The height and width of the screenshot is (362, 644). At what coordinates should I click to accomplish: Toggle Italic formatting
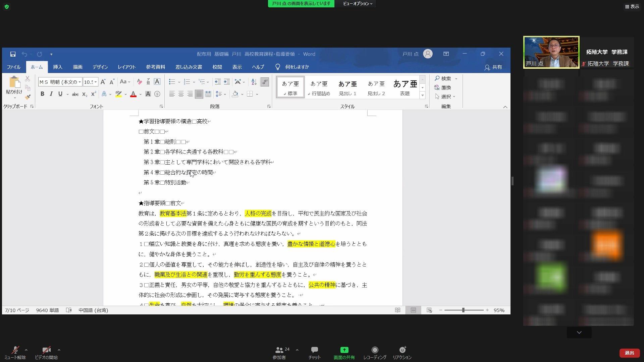tap(51, 94)
